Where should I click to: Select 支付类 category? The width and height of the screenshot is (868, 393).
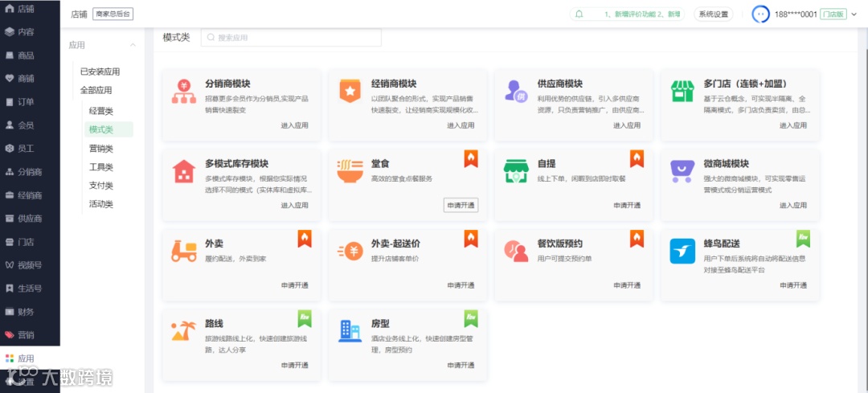click(x=100, y=186)
